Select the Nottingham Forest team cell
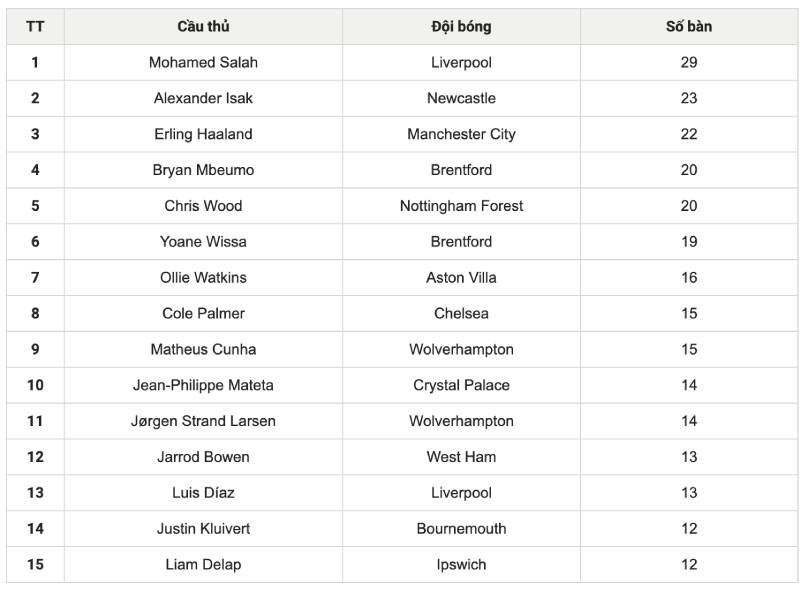The height and width of the screenshot is (591, 800). [461, 206]
